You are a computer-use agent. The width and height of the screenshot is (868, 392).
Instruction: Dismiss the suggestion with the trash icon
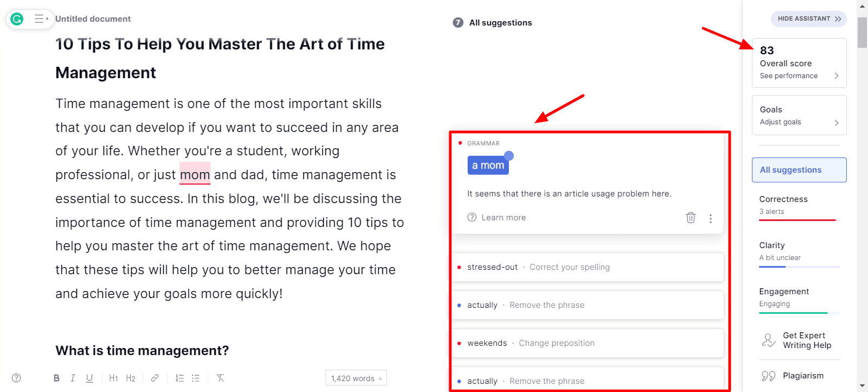pyautogui.click(x=691, y=218)
